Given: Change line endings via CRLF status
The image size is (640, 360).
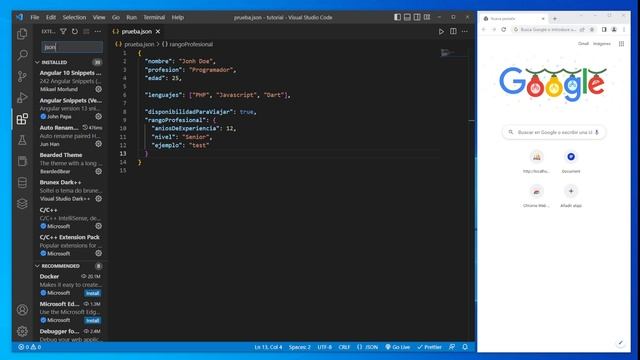Looking at the screenshot, I should [x=344, y=347].
